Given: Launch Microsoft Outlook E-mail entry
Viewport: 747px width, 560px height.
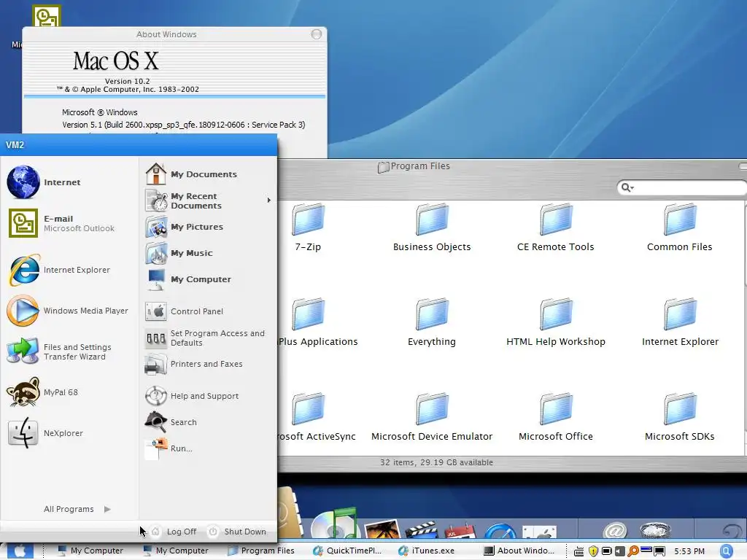Looking at the screenshot, I should [x=69, y=223].
